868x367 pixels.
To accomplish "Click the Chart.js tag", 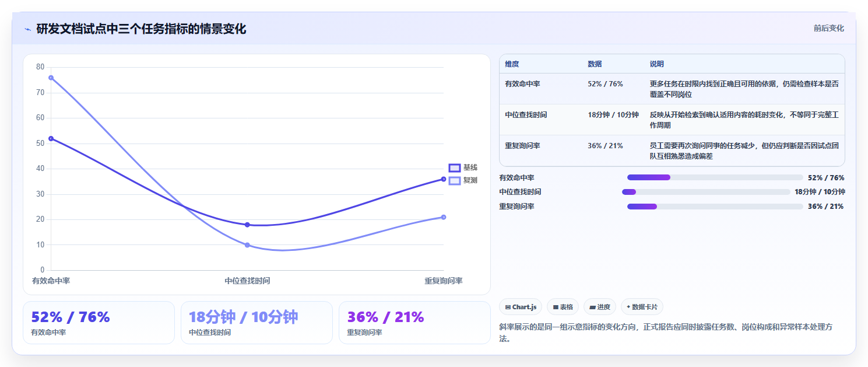I will click(x=521, y=307).
